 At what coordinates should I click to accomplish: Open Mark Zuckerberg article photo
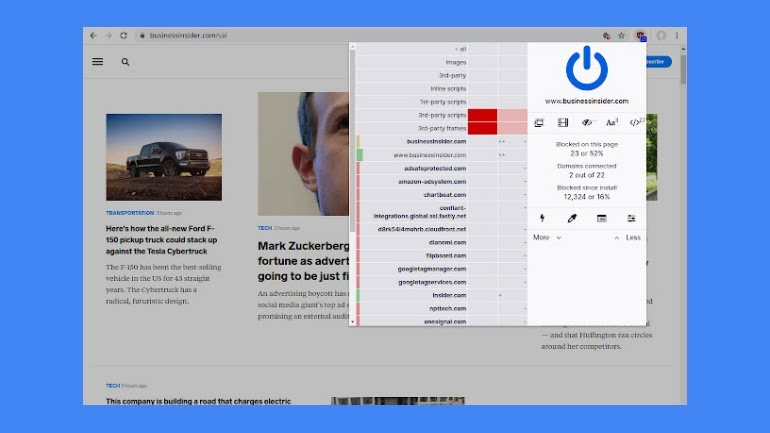click(x=303, y=154)
